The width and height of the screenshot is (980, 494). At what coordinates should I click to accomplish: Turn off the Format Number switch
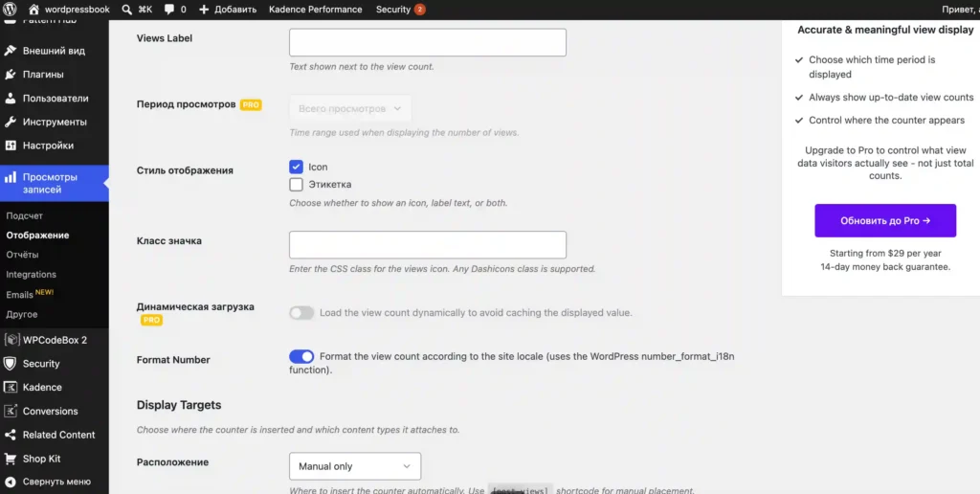(301, 356)
